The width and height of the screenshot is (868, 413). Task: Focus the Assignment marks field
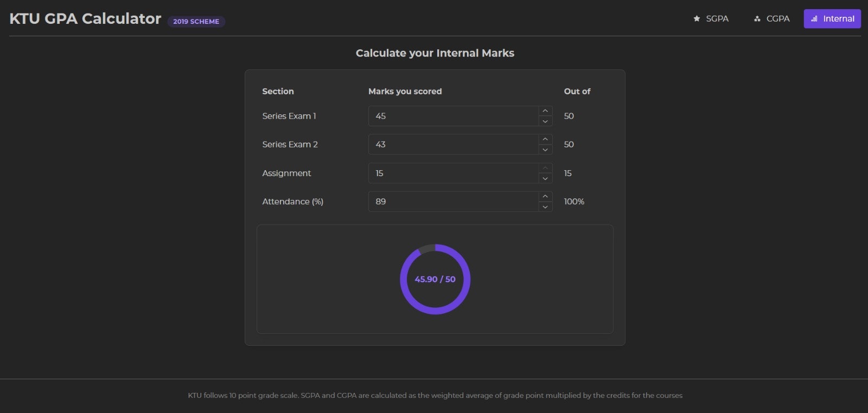click(454, 173)
